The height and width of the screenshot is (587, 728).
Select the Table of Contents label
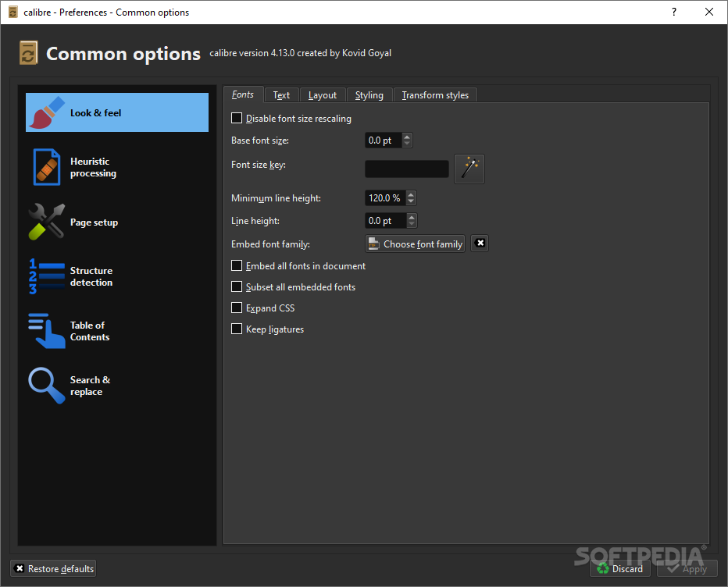point(90,331)
